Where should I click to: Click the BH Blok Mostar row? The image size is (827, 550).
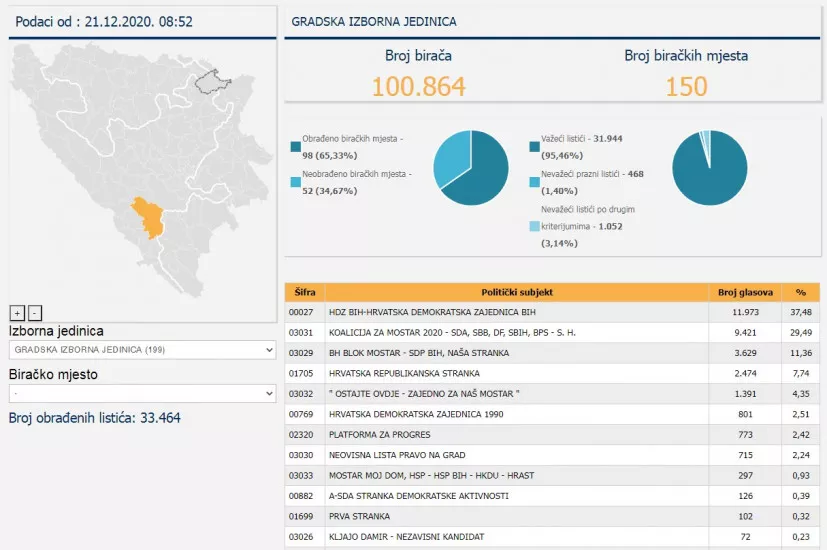(516, 353)
